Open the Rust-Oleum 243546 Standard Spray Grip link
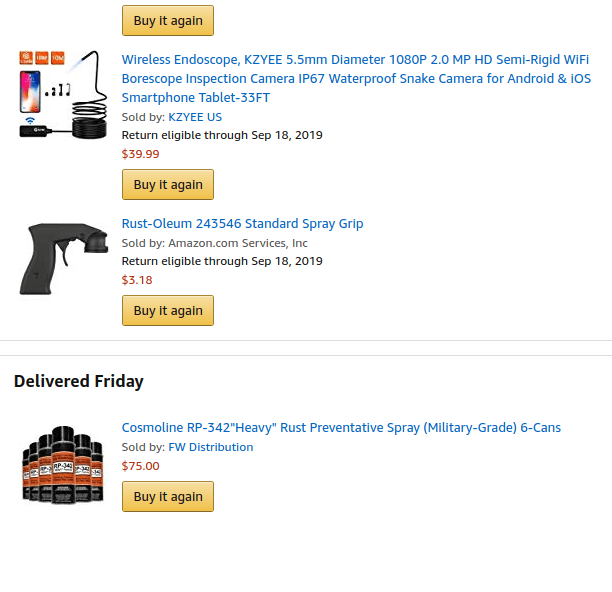This screenshot has height=592, width=612. pos(242,224)
